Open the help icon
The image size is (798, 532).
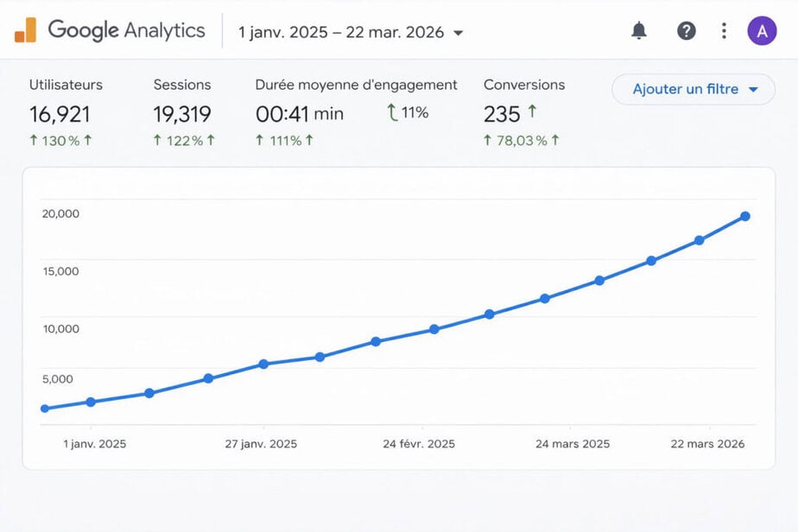(686, 30)
